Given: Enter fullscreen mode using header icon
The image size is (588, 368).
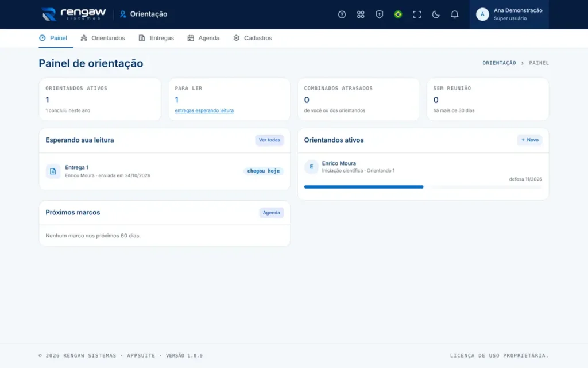Looking at the screenshot, I should tap(417, 14).
